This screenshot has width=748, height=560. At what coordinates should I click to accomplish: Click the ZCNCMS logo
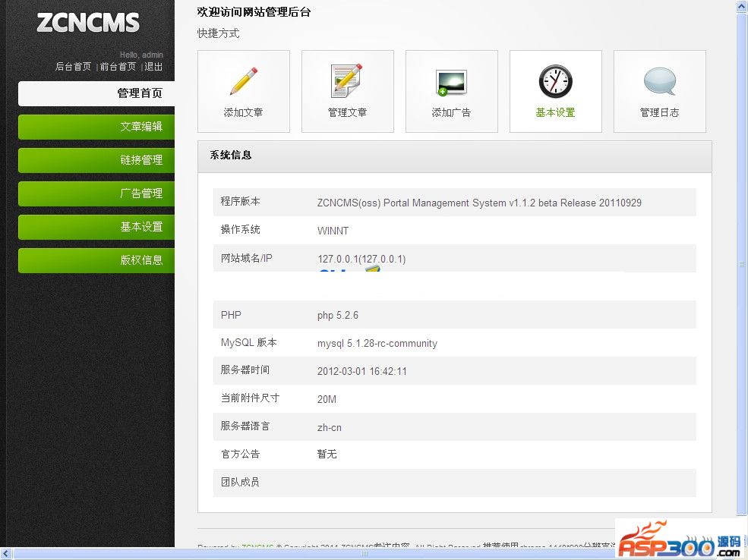(88, 23)
